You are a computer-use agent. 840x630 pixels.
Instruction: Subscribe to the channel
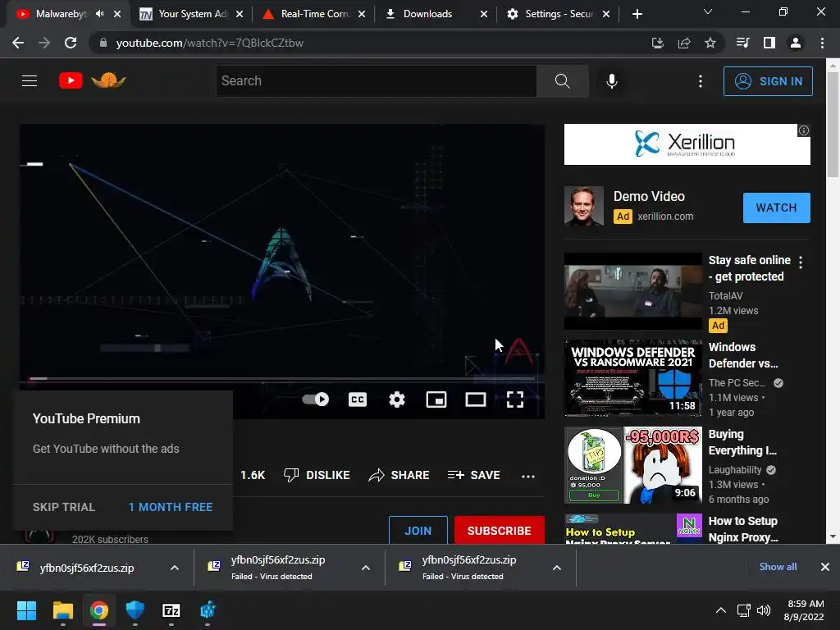click(500, 531)
